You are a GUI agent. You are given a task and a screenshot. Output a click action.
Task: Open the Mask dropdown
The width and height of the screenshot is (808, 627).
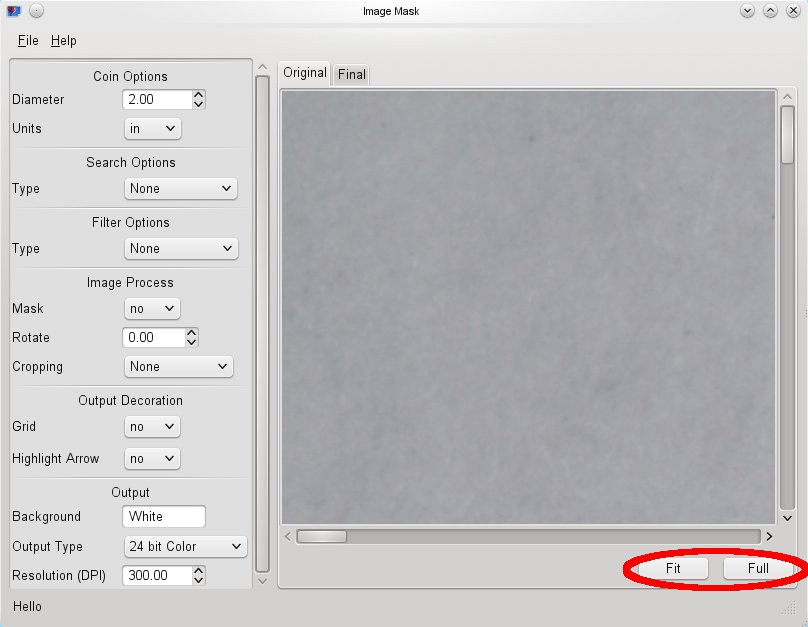pyautogui.click(x=152, y=309)
